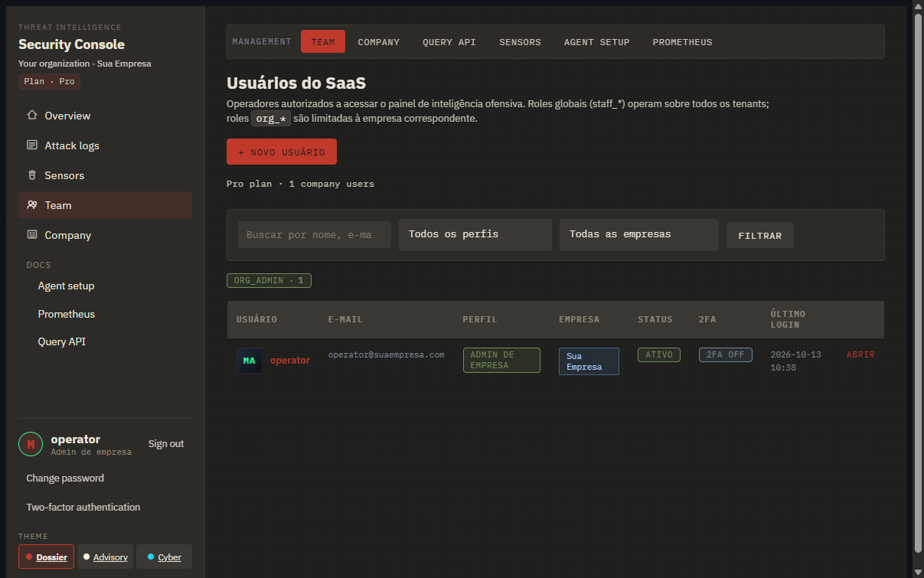Click the Plan · Pro badge
Viewport: 924px width, 578px height.
tap(50, 81)
